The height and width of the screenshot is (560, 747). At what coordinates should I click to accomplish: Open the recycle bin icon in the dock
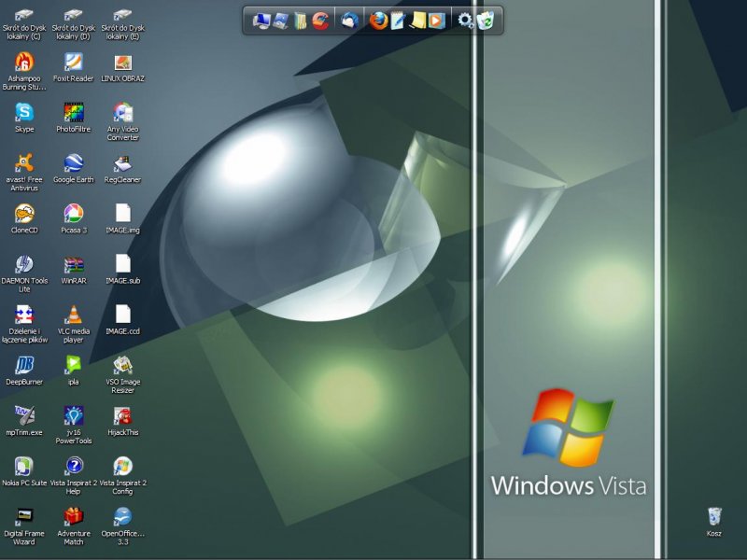tap(485, 21)
